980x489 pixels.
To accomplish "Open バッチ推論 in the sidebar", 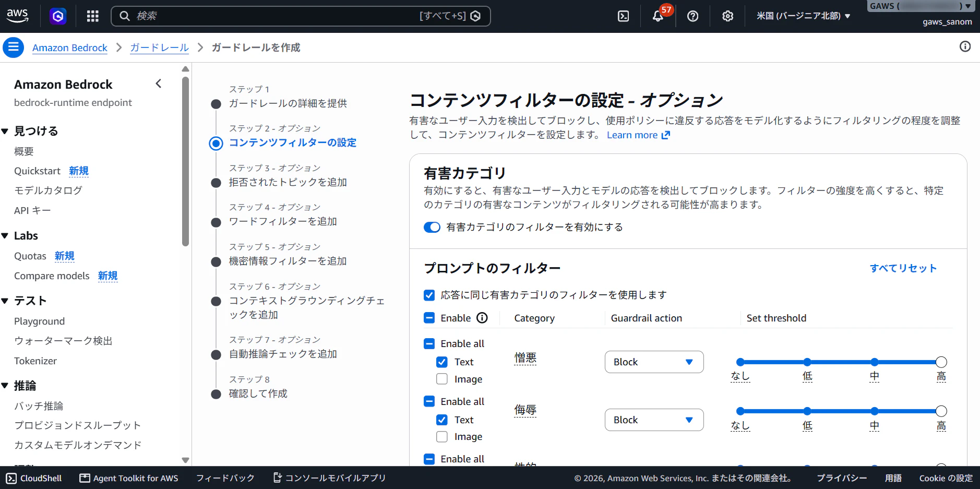I will 39,406.
